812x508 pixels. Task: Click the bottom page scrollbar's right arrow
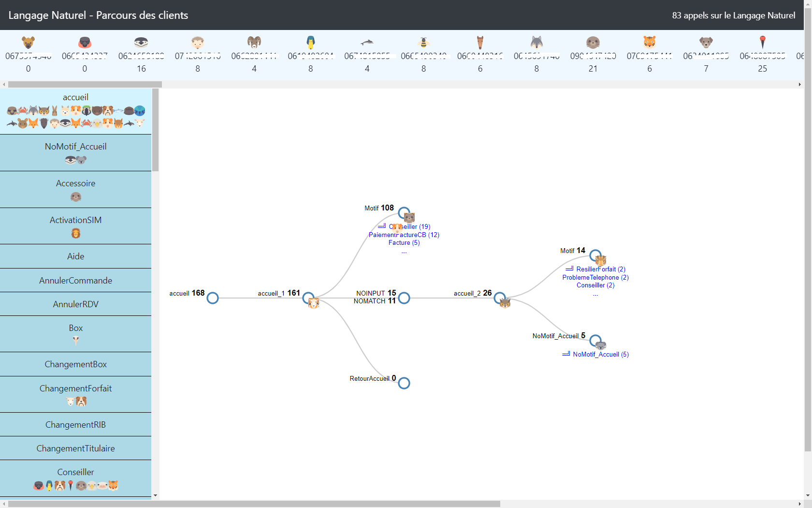(x=800, y=504)
